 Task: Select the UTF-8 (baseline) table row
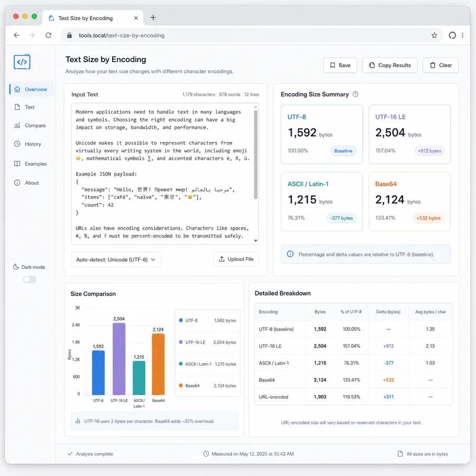click(x=354, y=329)
